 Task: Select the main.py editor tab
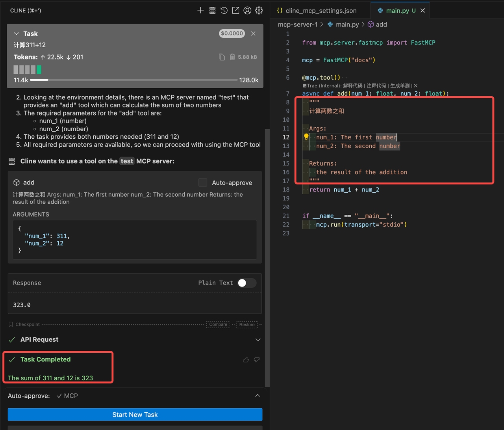click(x=397, y=11)
